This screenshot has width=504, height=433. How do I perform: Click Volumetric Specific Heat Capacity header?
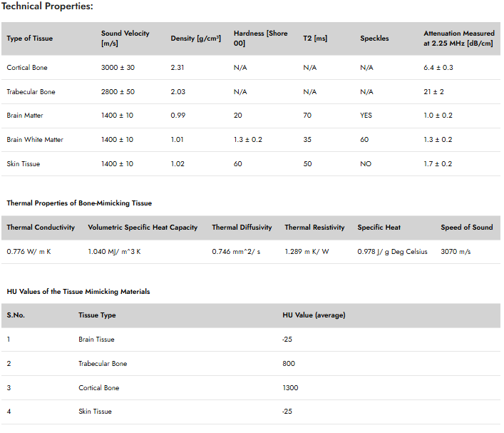pyautogui.click(x=143, y=227)
